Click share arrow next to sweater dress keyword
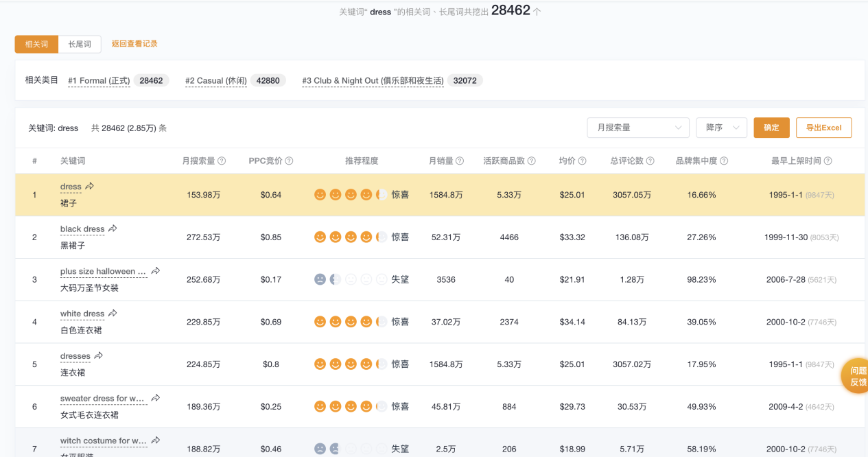The width and height of the screenshot is (868, 457). pyautogui.click(x=156, y=398)
